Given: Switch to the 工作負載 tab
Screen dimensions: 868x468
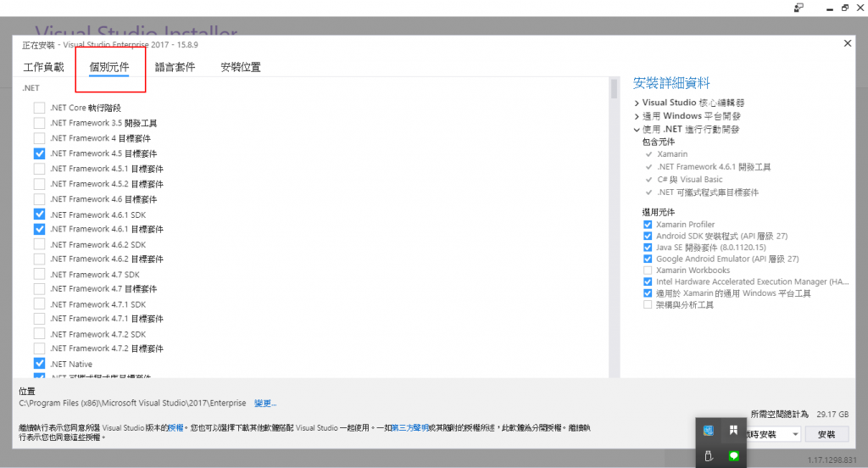Looking at the screenshot, I should (44, 67).
